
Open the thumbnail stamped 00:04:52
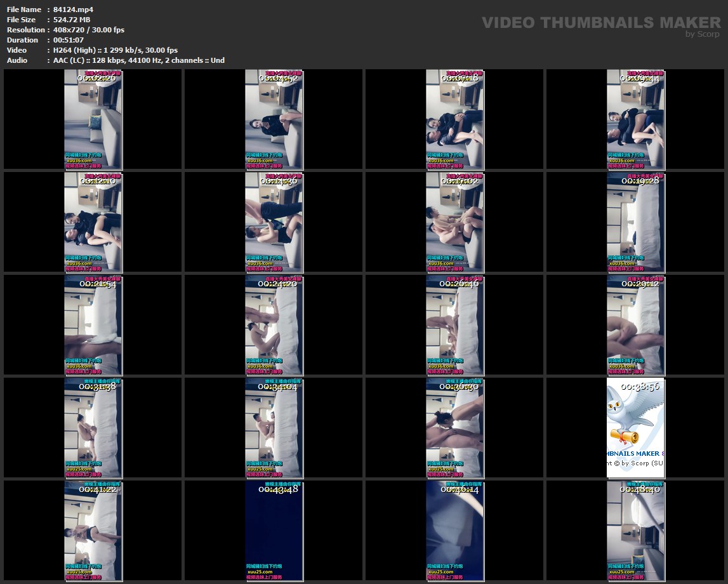click(x=274, y=119)
